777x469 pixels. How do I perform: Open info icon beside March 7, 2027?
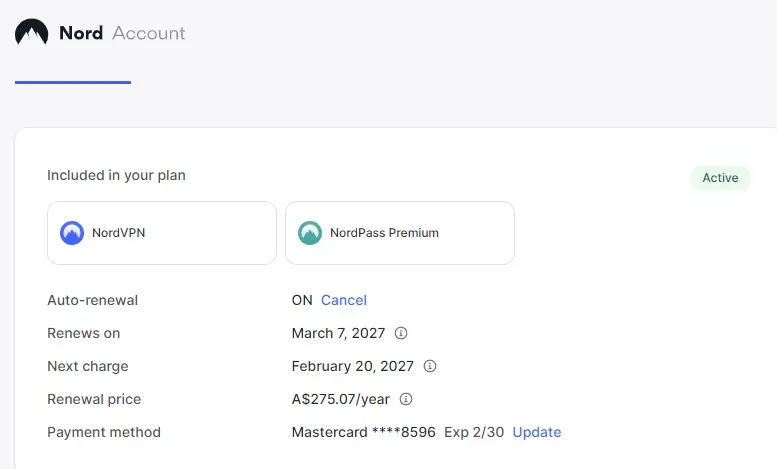[x=401, y=333]
